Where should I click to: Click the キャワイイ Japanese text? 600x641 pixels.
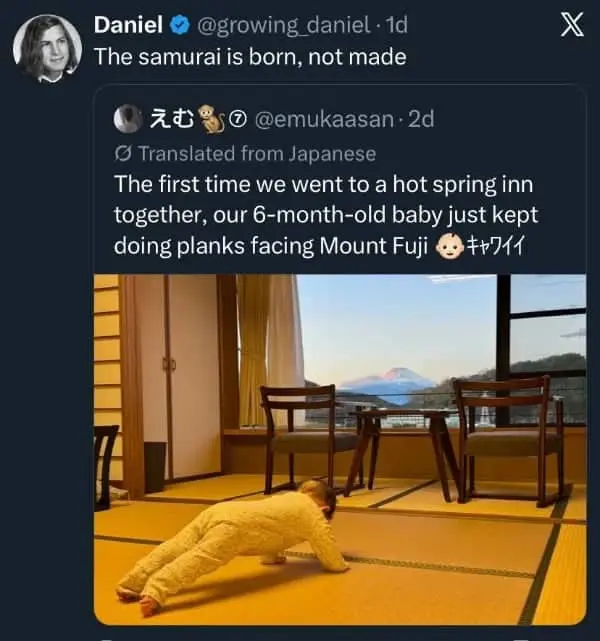tap(504, 247)
